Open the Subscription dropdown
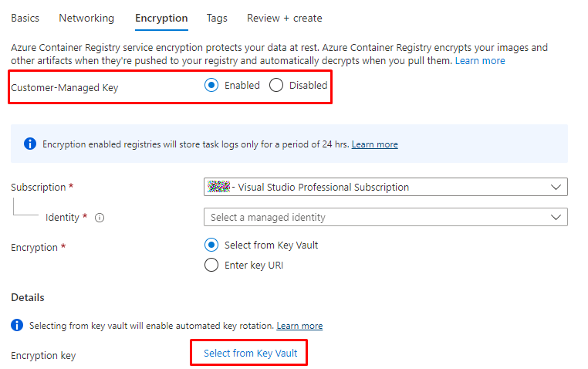This screenshot has height=369, width=588. point(385,187)
